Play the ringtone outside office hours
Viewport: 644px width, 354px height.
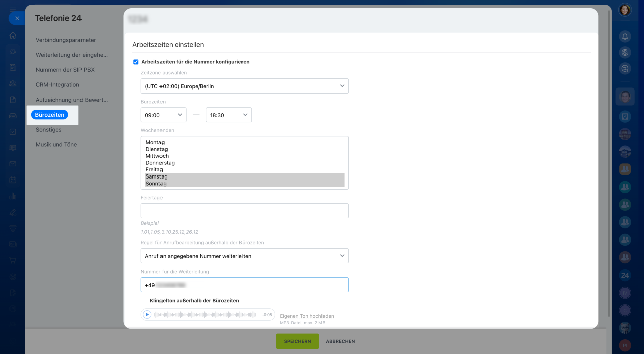[x=147, y=315]
